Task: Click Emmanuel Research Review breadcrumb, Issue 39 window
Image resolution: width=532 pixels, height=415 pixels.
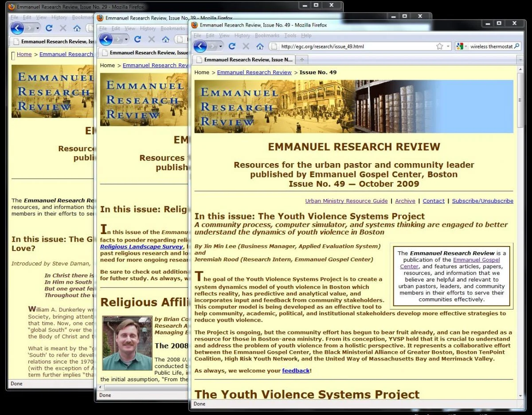Action: tap(156, 65)
